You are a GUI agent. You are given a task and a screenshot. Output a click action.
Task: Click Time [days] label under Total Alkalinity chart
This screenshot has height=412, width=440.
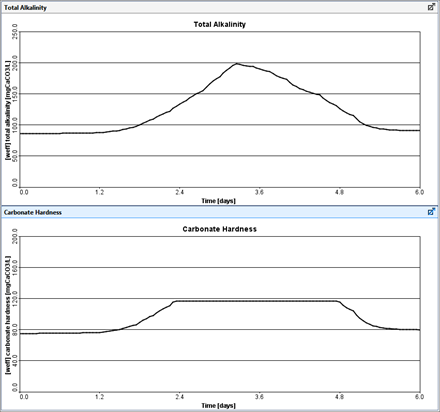click(218, 201)
